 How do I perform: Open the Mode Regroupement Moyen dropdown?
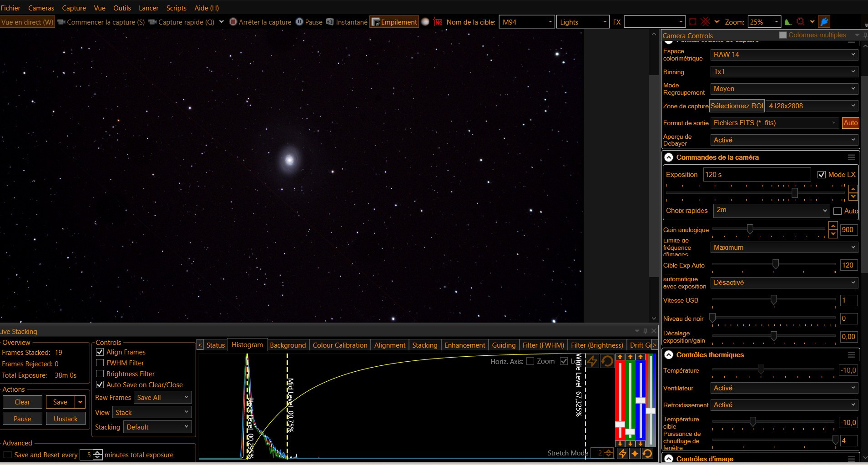click(x=784, y=89)
